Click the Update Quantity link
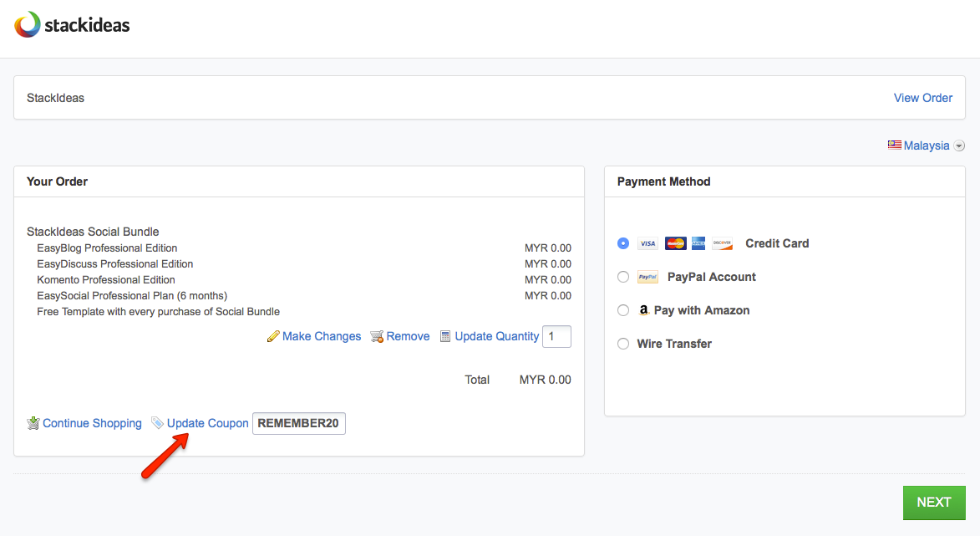 tap(496, 336)
